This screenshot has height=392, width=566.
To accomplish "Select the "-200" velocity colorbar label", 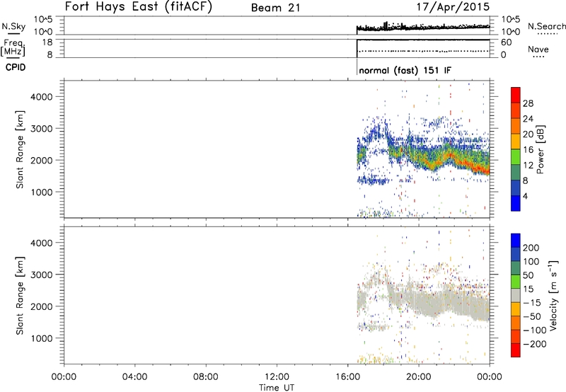I will click(535, 344).
